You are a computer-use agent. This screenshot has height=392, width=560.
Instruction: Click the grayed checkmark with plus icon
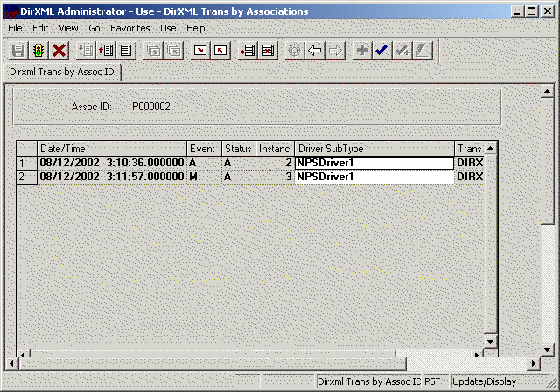(402, 51)
